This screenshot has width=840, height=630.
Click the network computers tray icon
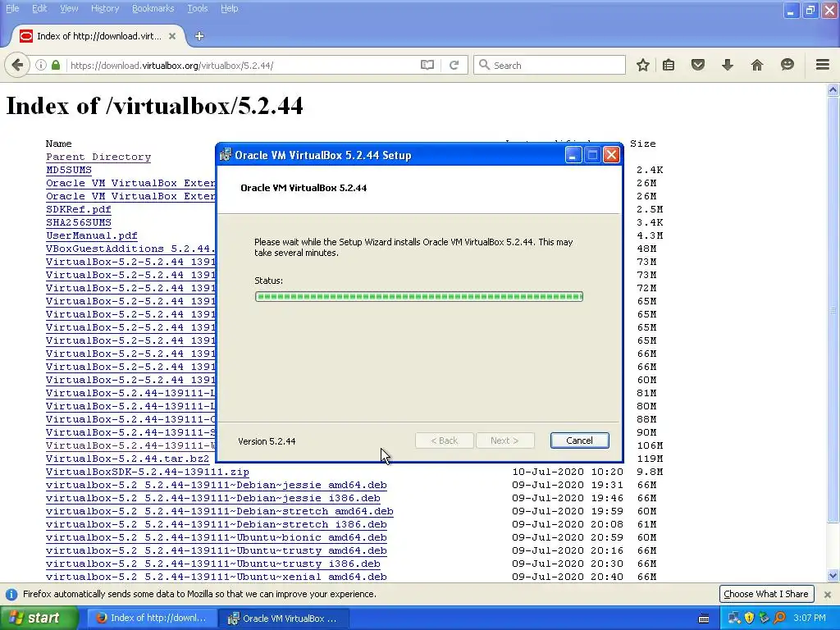tap(734, 619)
